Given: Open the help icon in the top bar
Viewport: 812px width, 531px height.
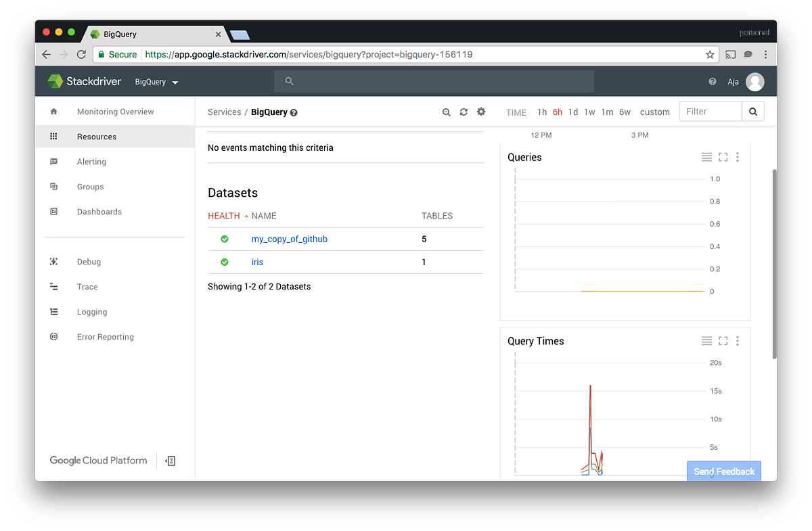Looking at the screenshot, I should click(x=712, y=81).
